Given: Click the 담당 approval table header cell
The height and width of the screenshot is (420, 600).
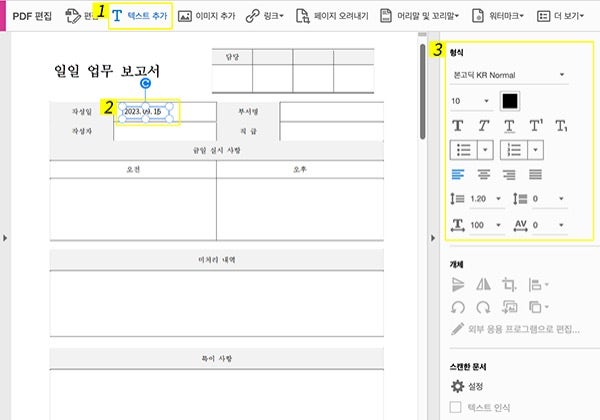Looking at the screenshot, I should 232,57.
